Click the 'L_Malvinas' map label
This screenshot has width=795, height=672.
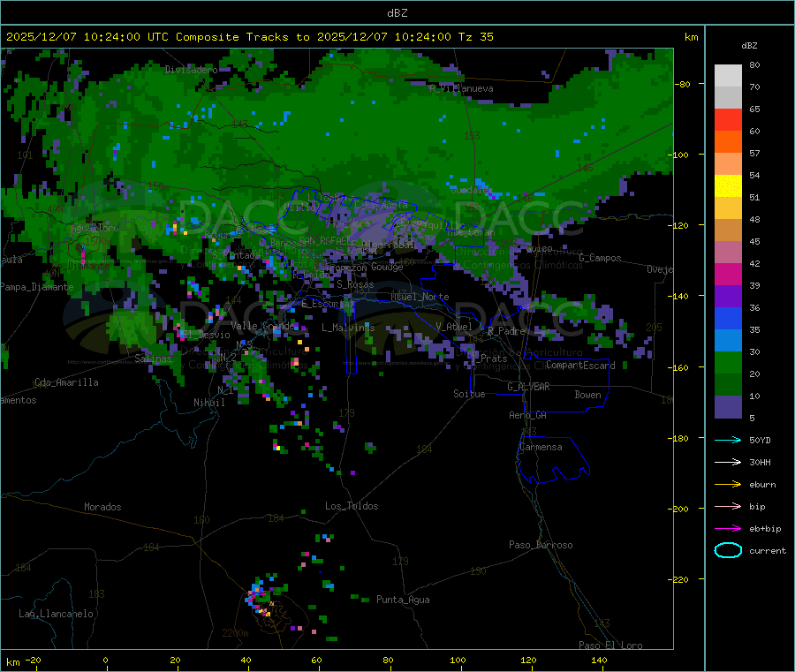pos(348,328)
